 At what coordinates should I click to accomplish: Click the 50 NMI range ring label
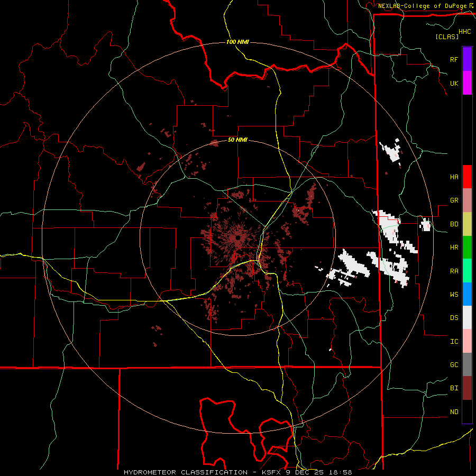tap(237, 140)
